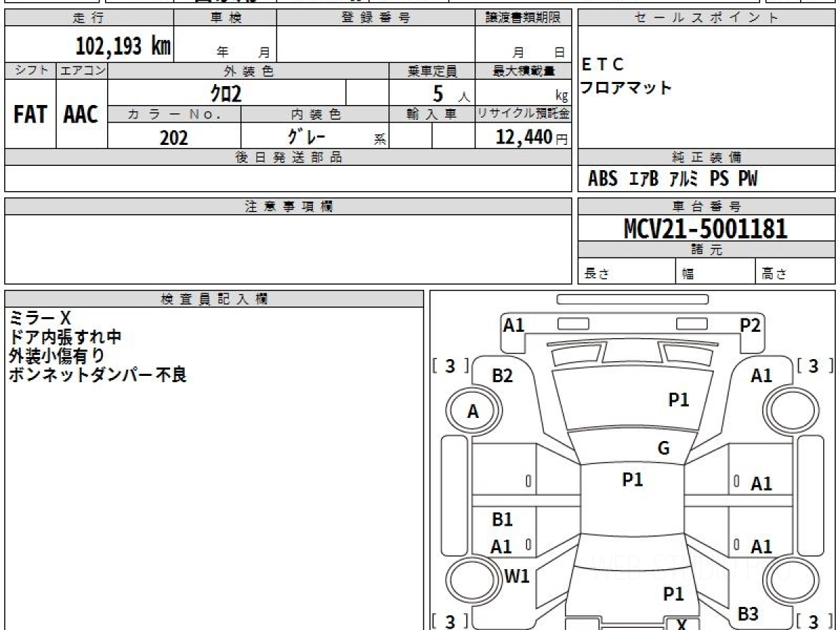Select the P1 mark on the roof panel
The image size is (840, 630).
[x=633, y=479]
